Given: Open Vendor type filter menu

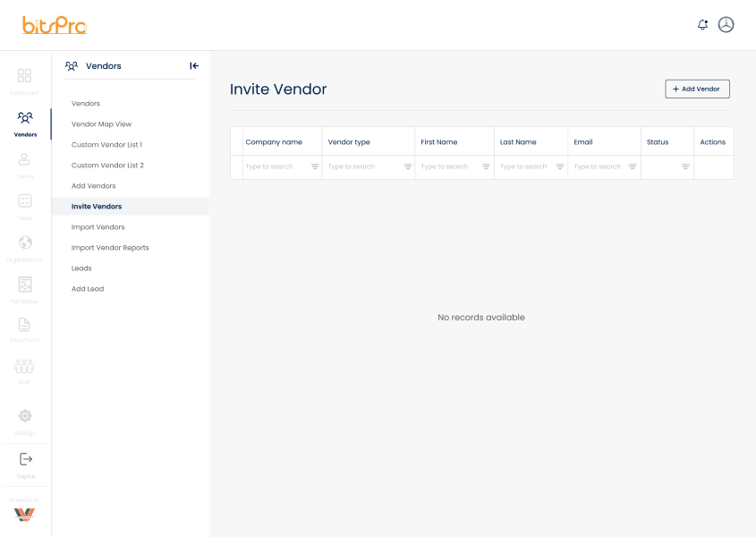Looking at the screenshot, I should tap(408, 166).
